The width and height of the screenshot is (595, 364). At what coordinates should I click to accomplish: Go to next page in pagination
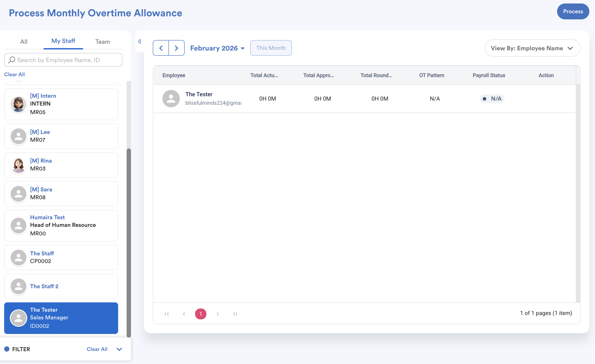(x=218, y=313)
